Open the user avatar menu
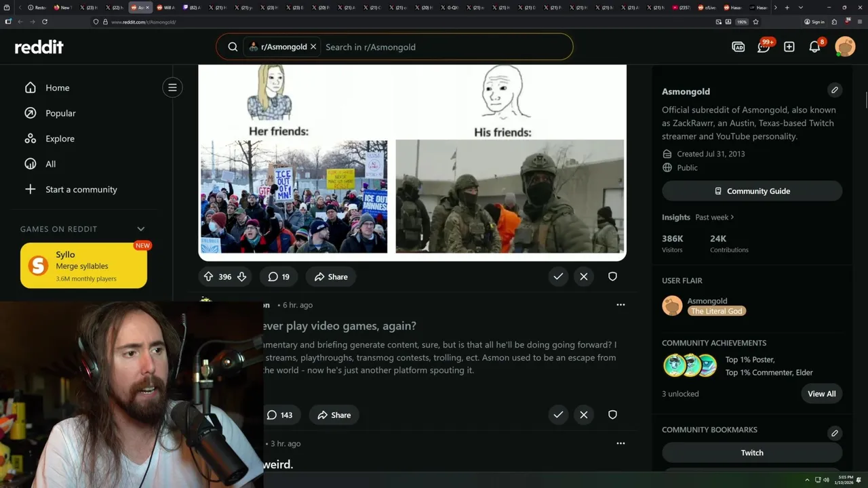Image resolution: width=868 pixels, height=488 pixels. tap(845, 47)
